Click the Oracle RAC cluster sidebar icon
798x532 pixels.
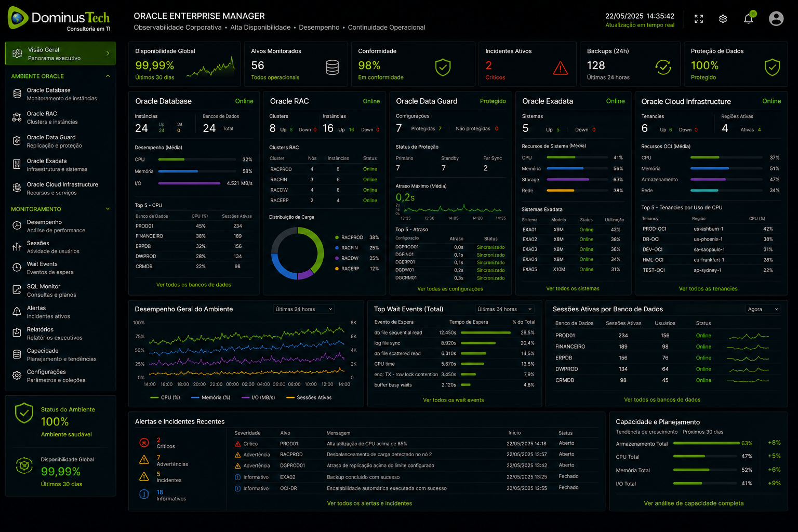17,117
